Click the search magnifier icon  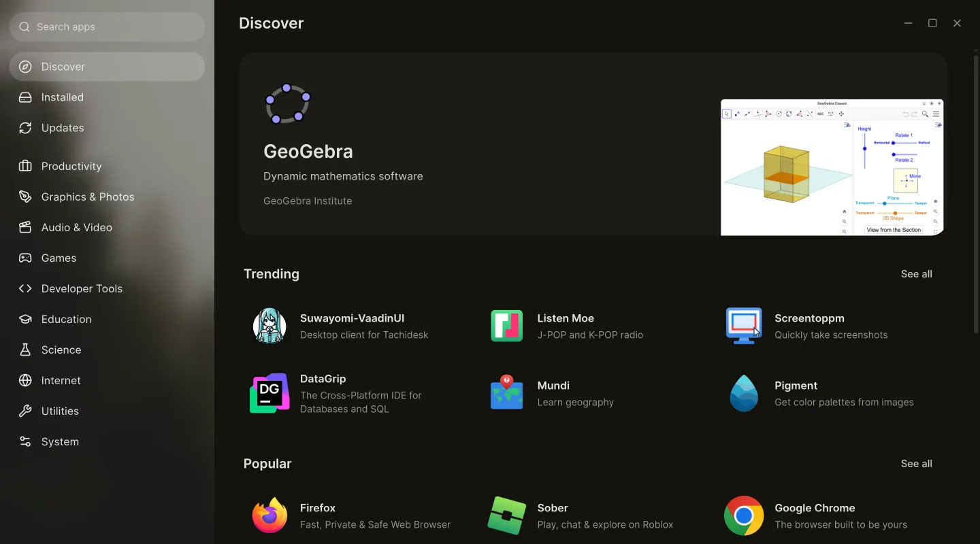[x=24, y=27]
